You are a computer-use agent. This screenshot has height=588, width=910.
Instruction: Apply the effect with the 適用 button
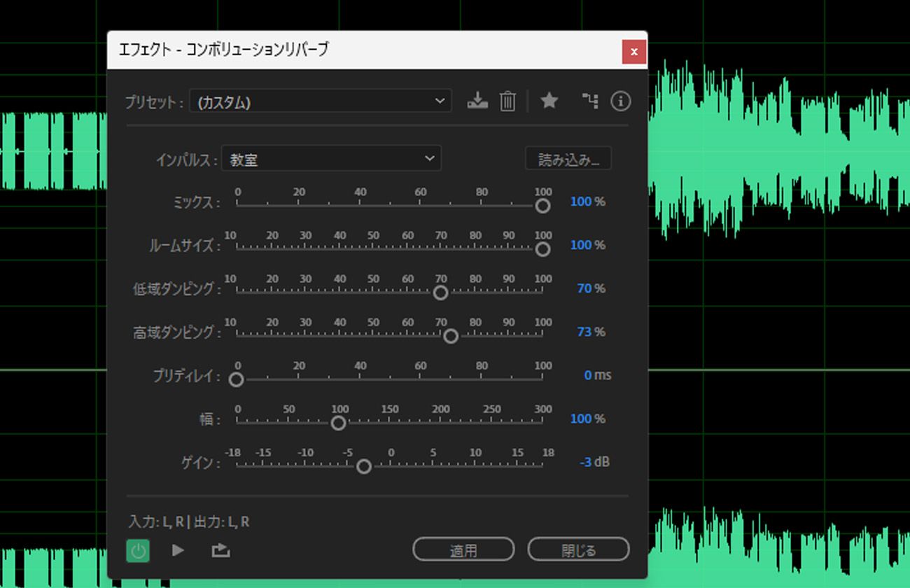click(x=463, y=549)
